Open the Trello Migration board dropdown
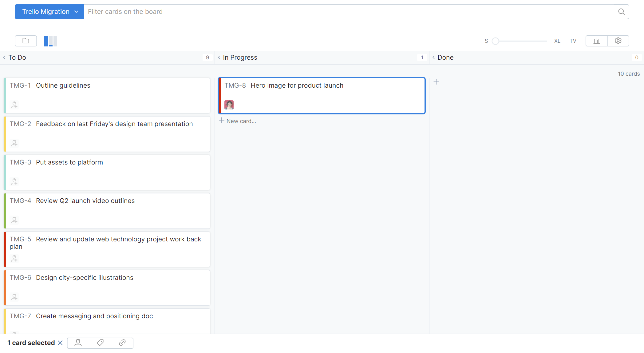The height and width of the screenshot is (353, 644). 49,12
